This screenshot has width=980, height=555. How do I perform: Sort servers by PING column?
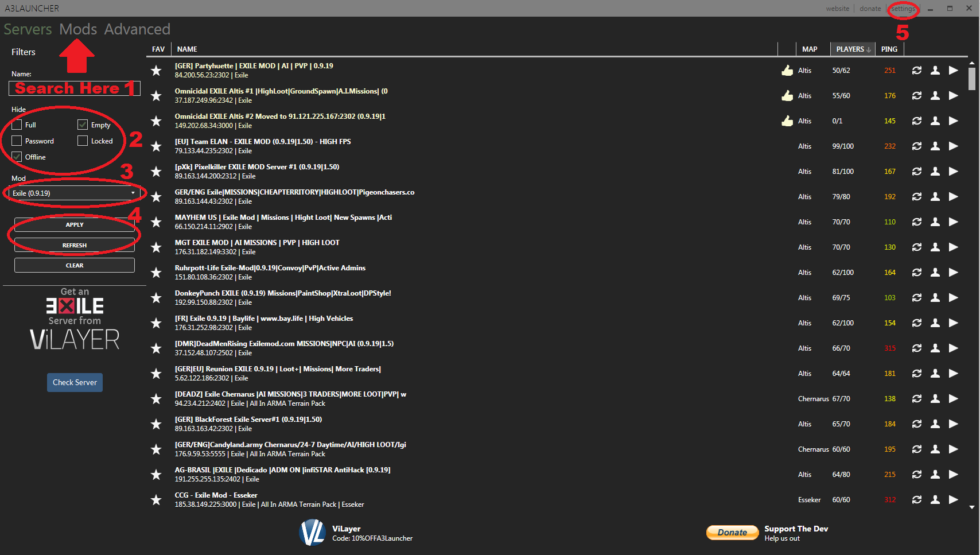coord(889,49)
